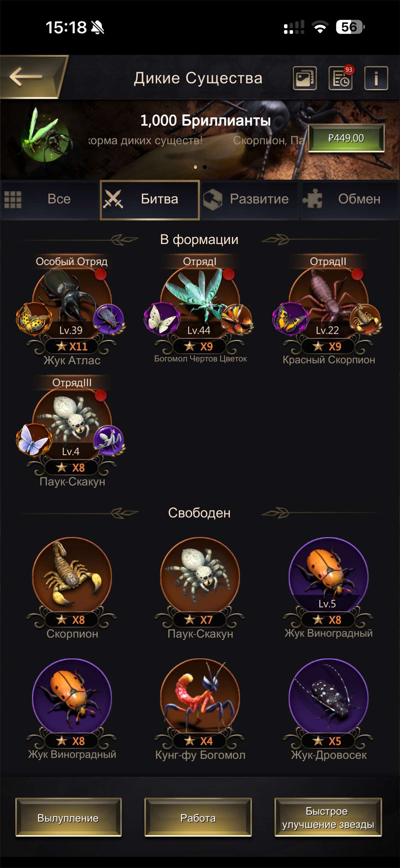
Task: Tap the scorpion companion icon on Отряд II
Action: click(x=365, y=319)
